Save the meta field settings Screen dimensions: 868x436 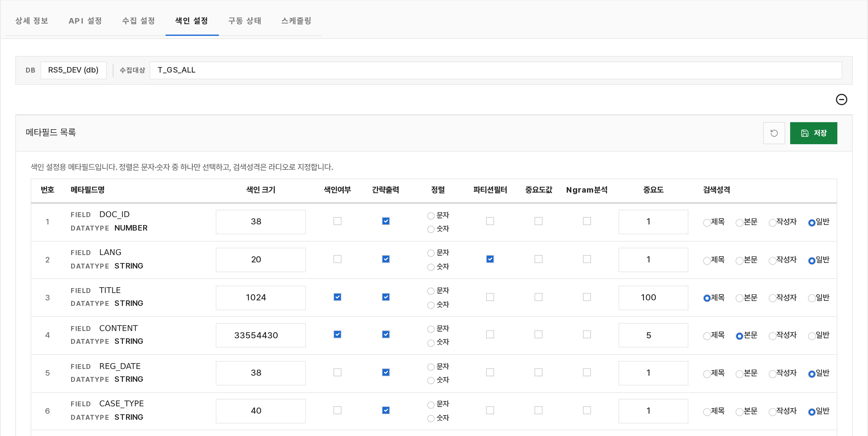813,133
